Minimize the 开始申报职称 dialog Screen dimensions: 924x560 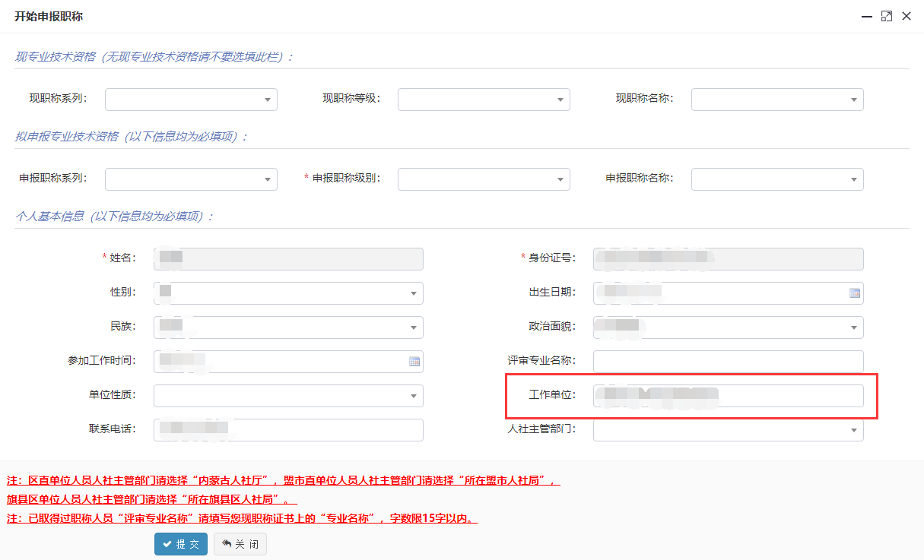click(x=866, y=16)
